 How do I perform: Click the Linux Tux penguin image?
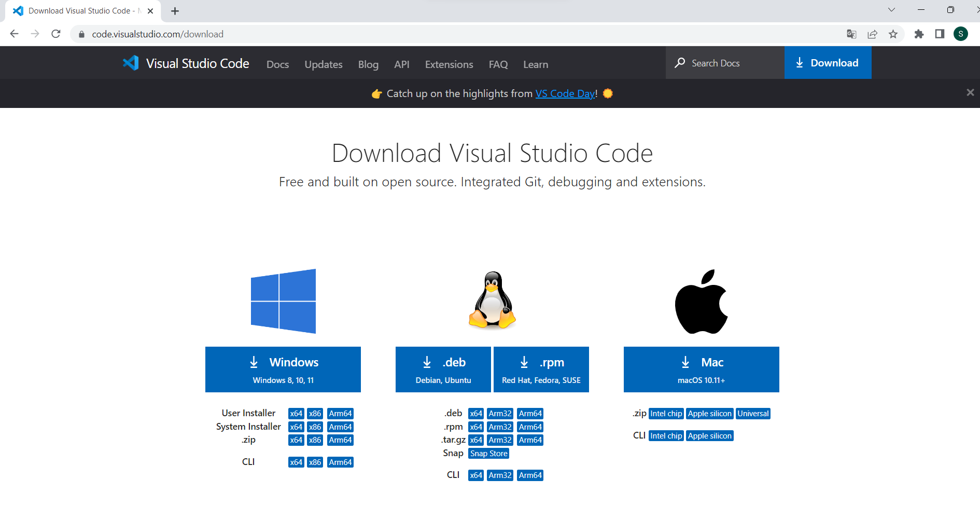click(492, 300)
